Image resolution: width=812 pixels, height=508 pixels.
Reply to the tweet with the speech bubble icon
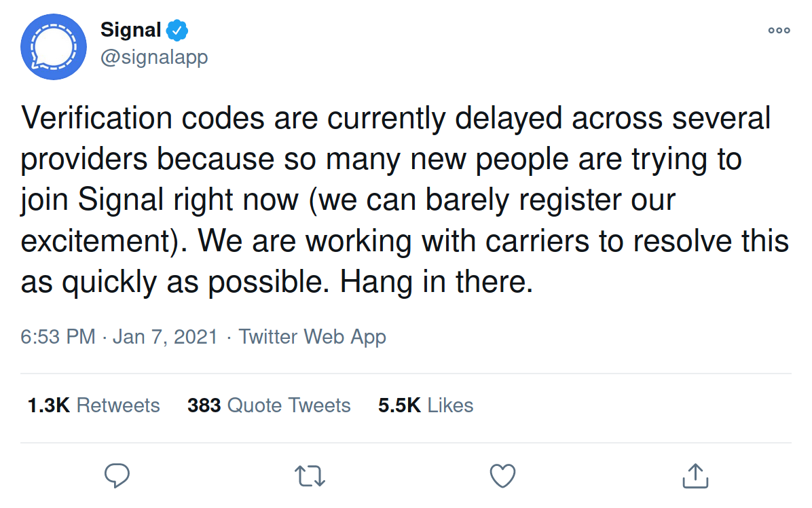pyautogui.click(x=117, y=475)
